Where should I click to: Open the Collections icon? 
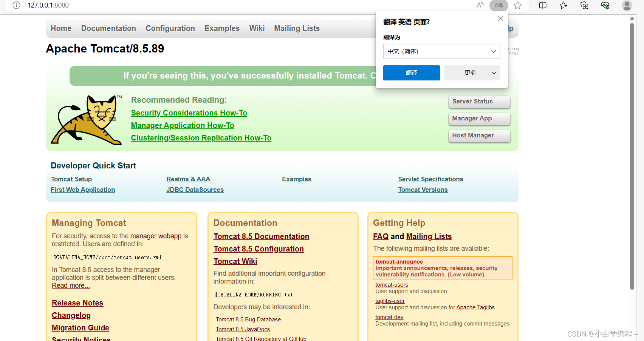(584, 5)
